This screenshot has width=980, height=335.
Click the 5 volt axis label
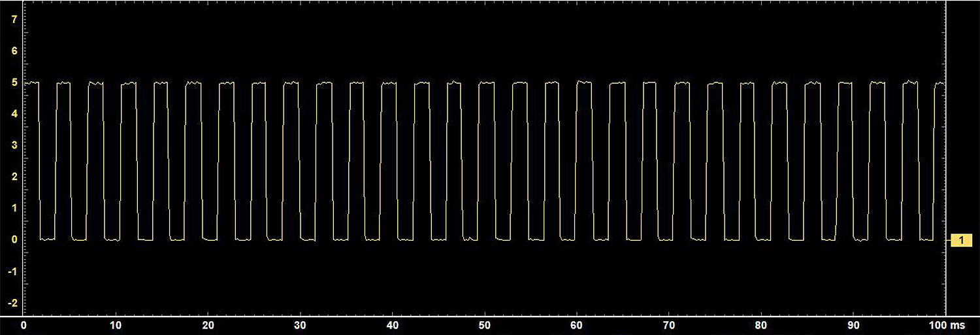click(14, 82)
